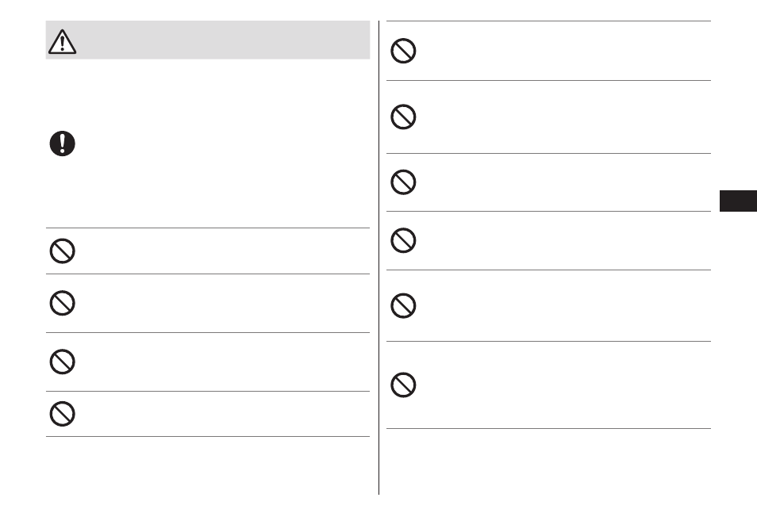Select the third prohibition icon in left column
The width and height of the screenshot is (757, 532).
(62, 362)
